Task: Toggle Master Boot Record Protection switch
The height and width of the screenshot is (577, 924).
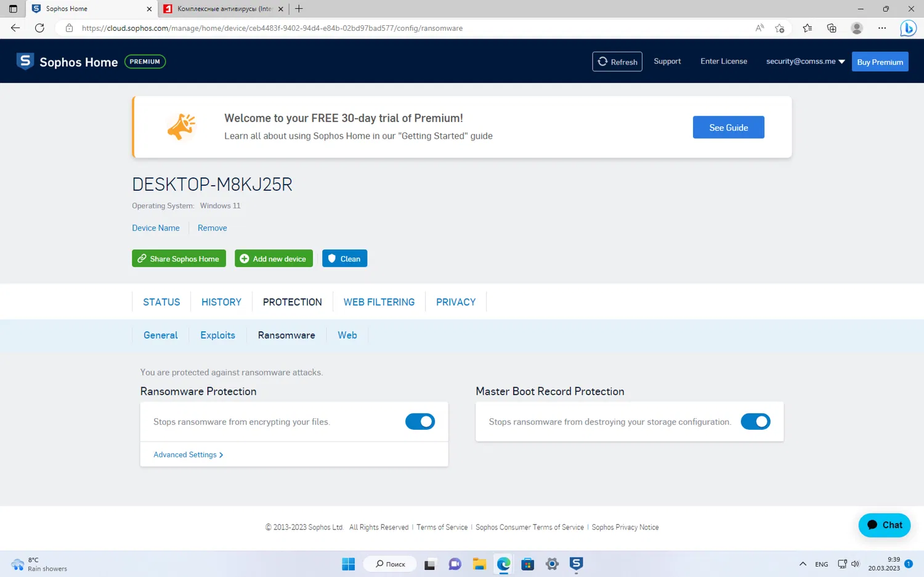Action: point(756,422)
